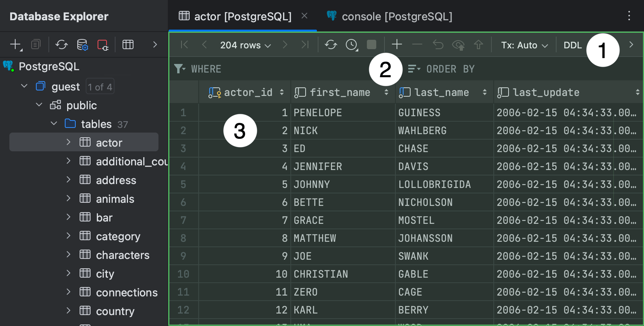This screenshot has height=326, width=644.
Task: Toggle the stop/cancel running statement square
Action: [x=372, y=45]
